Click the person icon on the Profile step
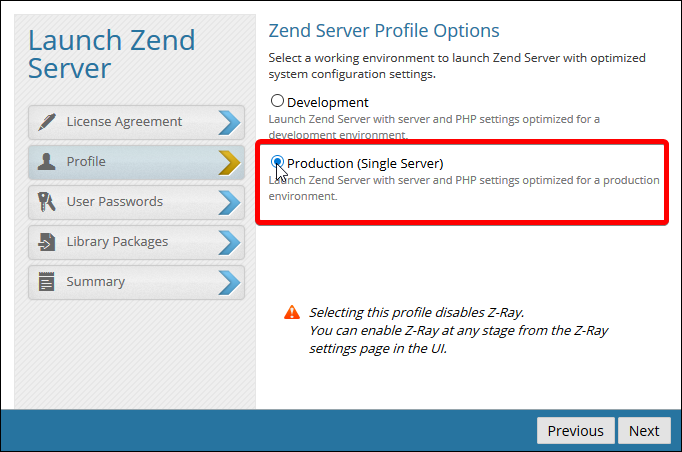Viewport: 682px width, 452px height. (46, 162)
